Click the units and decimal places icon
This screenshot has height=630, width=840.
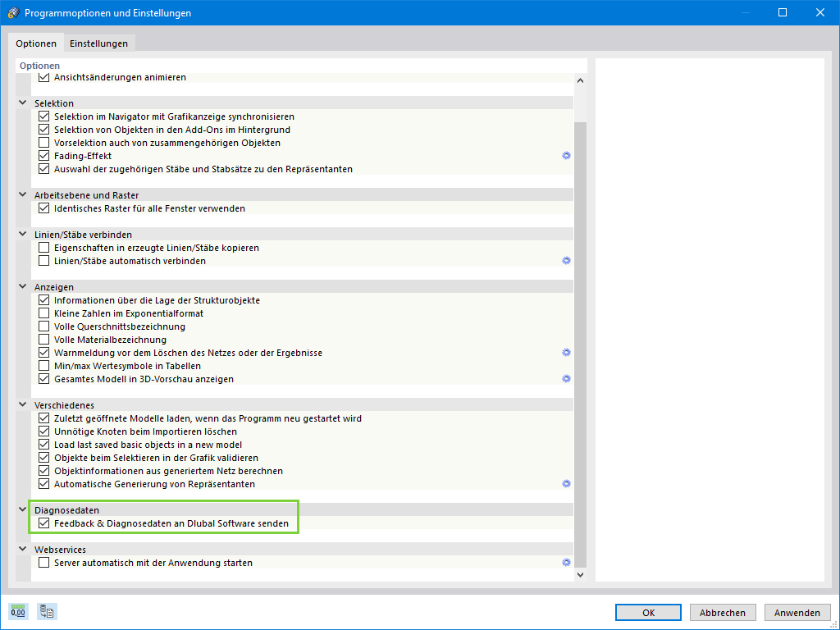18,611
